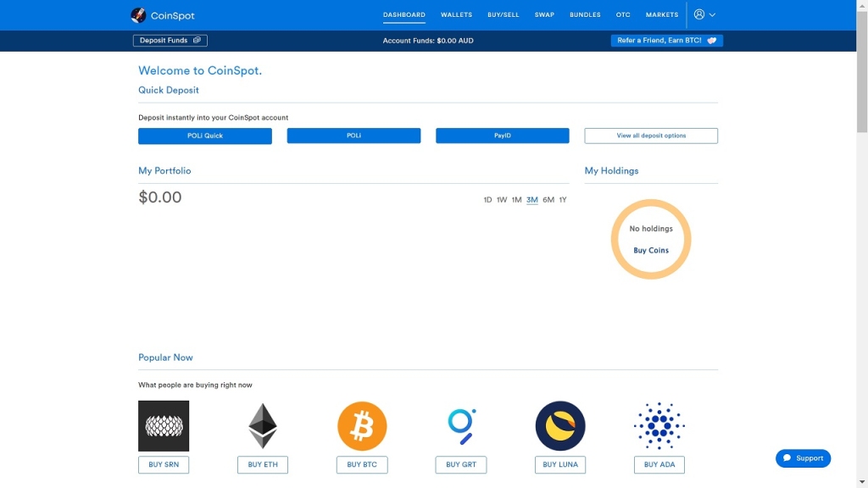Click the Serenity SRN coin logo

[x=164, y=426]
